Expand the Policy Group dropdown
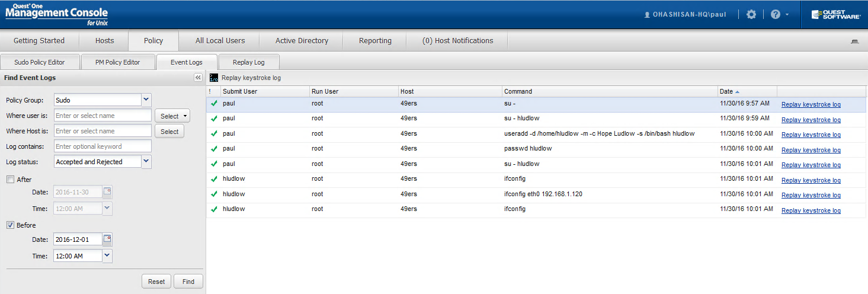This screenshot has height=294, width=868. tap(146, 100)
